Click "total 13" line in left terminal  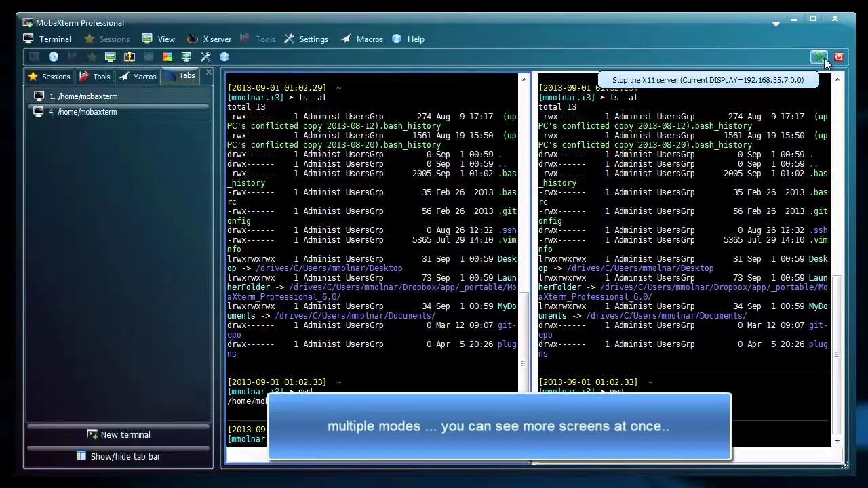point(246,106)
